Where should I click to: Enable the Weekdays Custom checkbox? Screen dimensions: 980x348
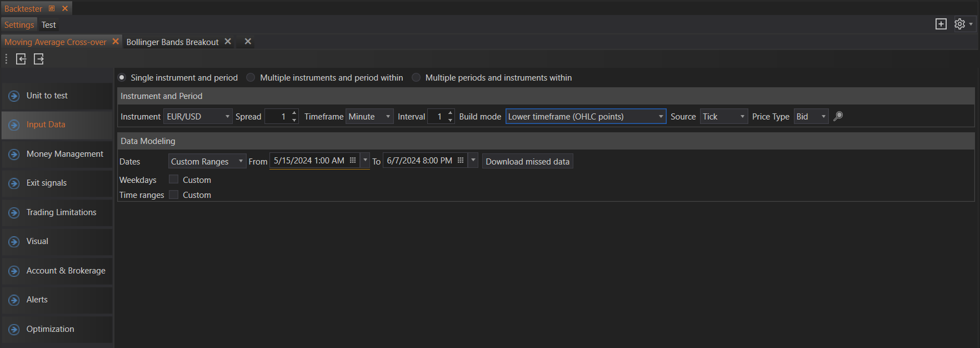tap(174, 180)
